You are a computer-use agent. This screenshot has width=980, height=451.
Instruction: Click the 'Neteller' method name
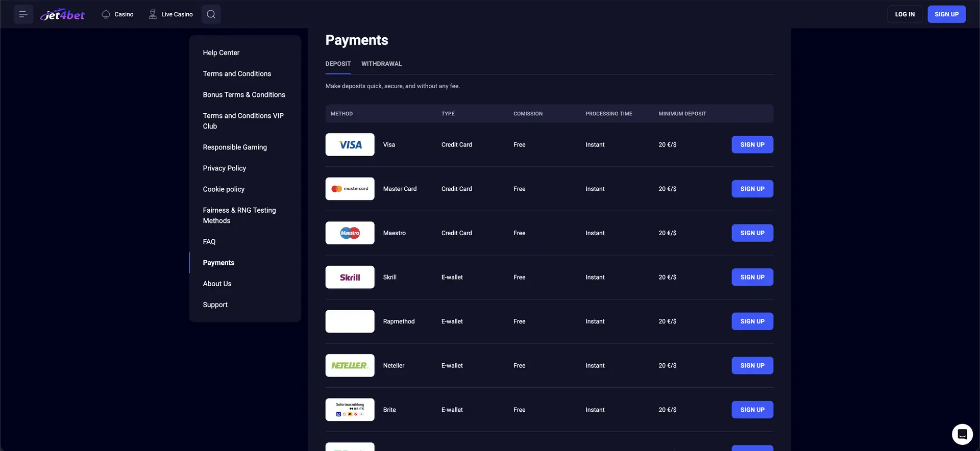394,366
